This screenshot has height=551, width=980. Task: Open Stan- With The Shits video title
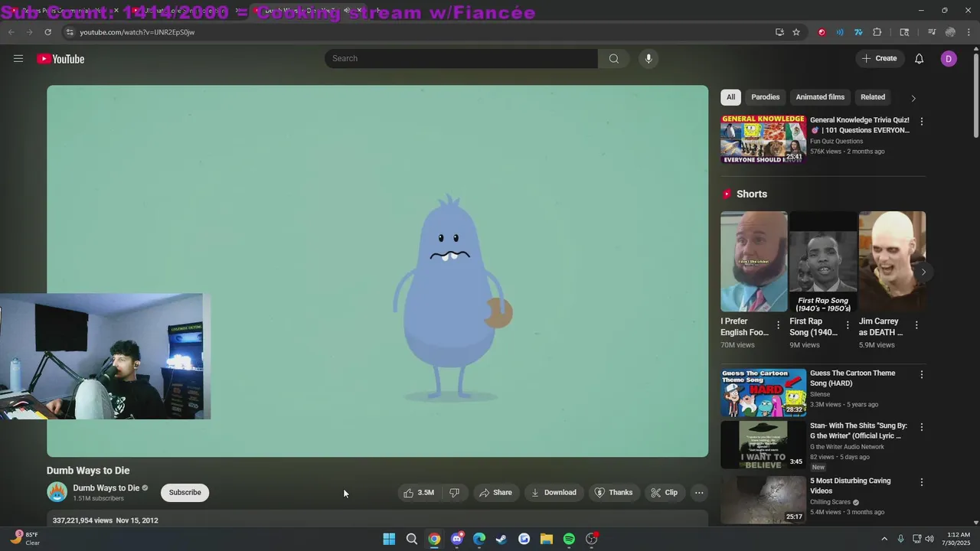coord(858,431)
